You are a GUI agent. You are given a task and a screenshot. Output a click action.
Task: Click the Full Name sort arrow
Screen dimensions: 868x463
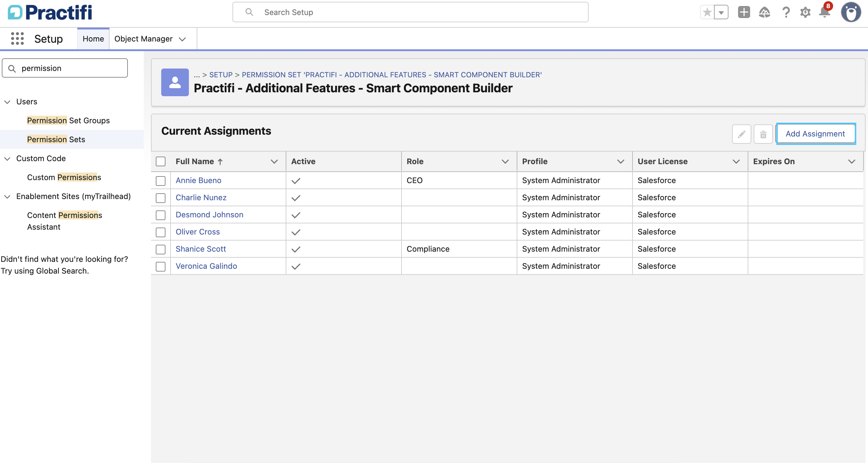[x=220, y=162]
